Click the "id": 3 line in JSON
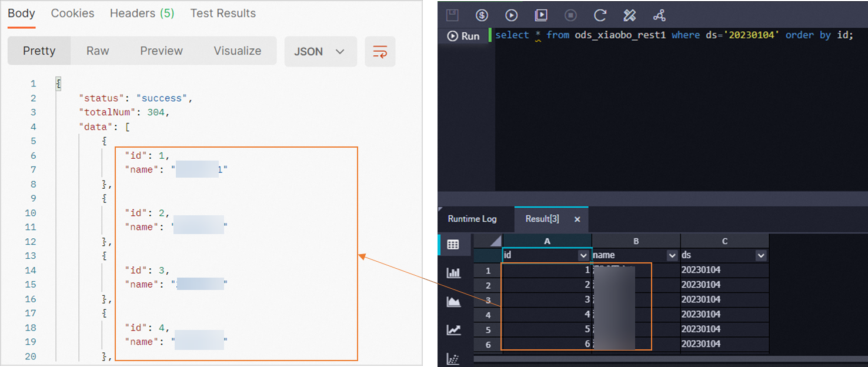The width and height of the screenshot is (868, 367). pyautogui.click(x=147, y=271)
